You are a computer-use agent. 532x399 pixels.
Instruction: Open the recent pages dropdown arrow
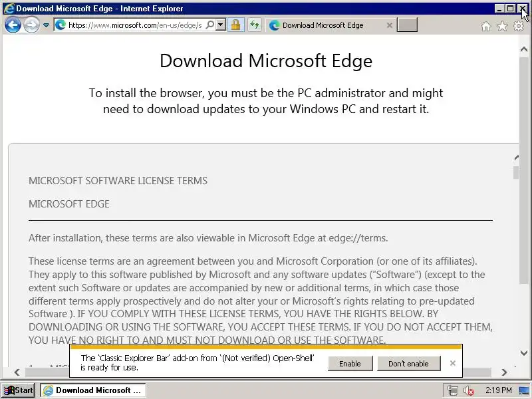tap(46, 25)
